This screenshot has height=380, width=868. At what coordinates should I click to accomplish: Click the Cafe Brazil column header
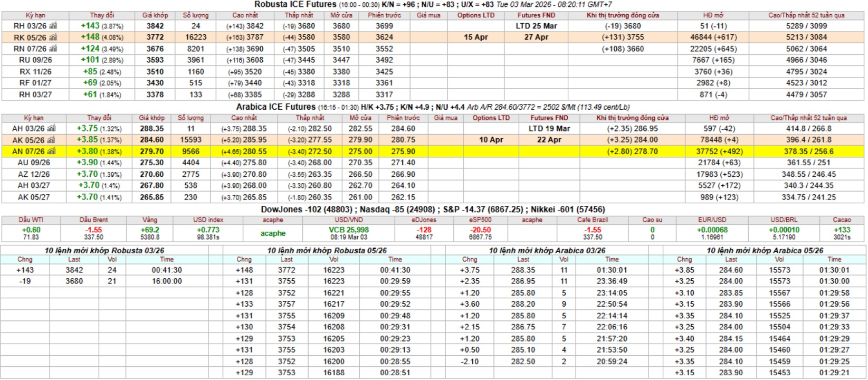(592, 220)
